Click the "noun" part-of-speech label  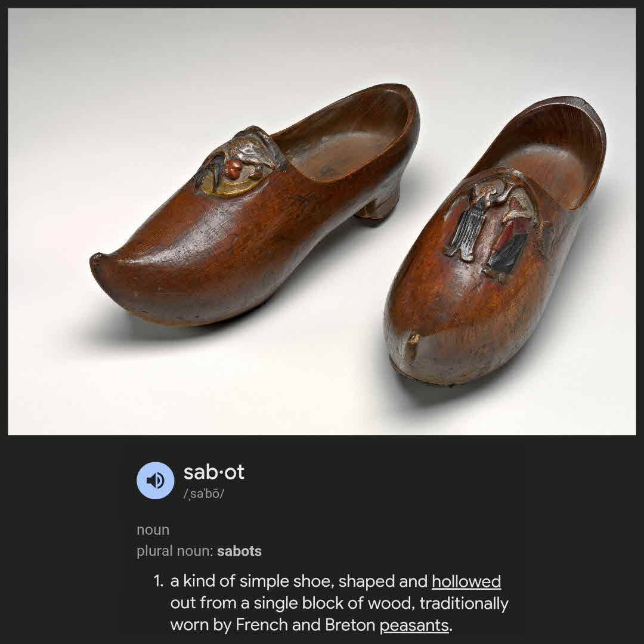153,530
